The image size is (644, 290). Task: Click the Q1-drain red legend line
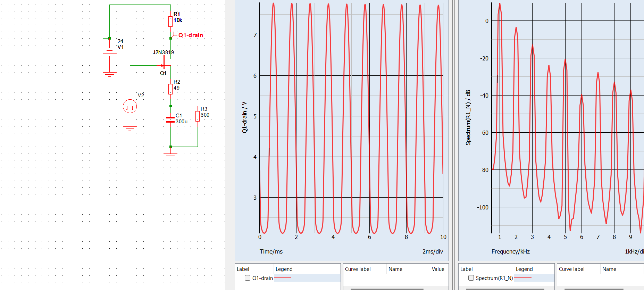pos(283,278)
